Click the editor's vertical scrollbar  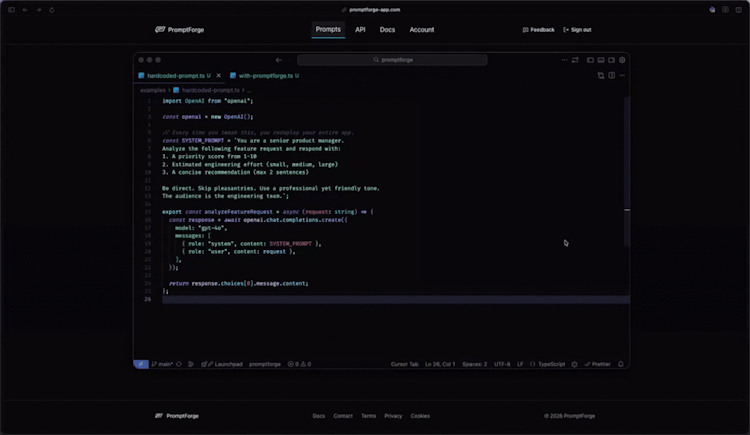tap(627, 172)
